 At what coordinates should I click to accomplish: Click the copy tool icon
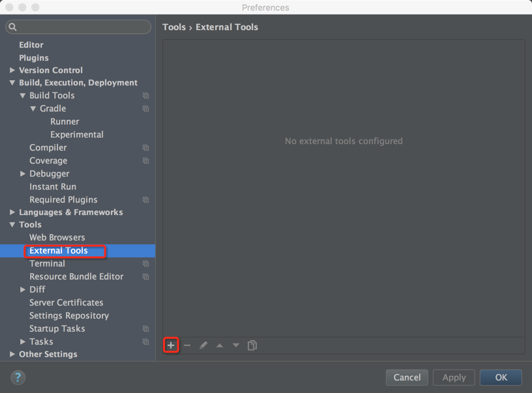252,345
